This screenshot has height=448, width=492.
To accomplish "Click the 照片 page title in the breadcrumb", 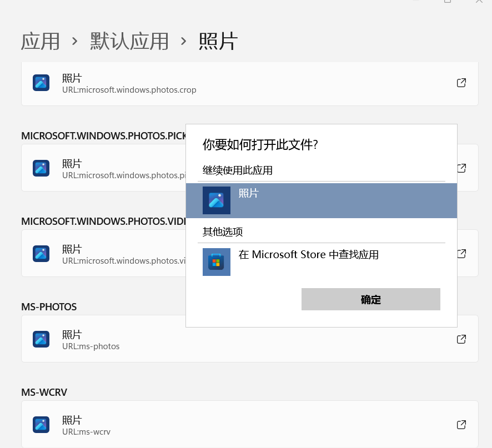I will (218, 42).
